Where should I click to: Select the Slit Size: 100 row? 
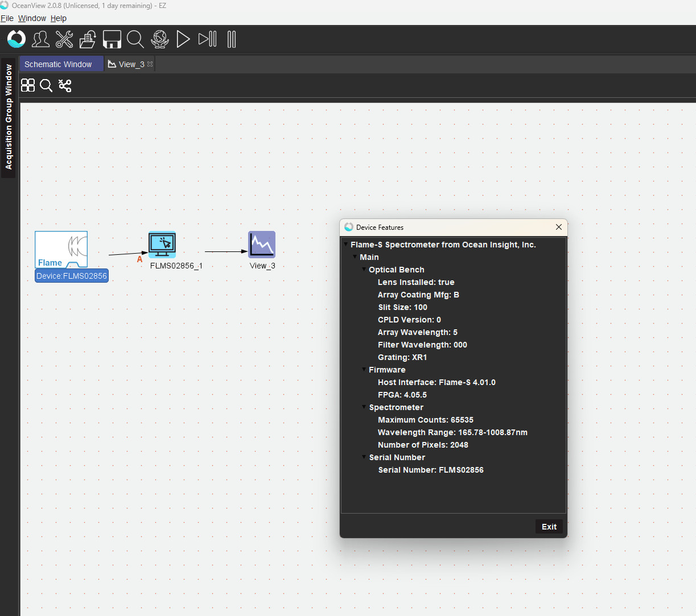point(402,307)
